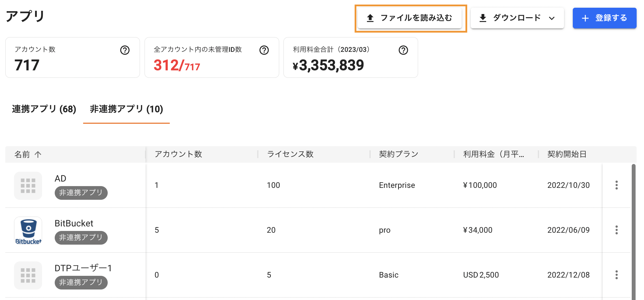The image size is (644, 300).
Task: Click the DTPユーザー1 placeholder app icon
Action: point(28,275)
